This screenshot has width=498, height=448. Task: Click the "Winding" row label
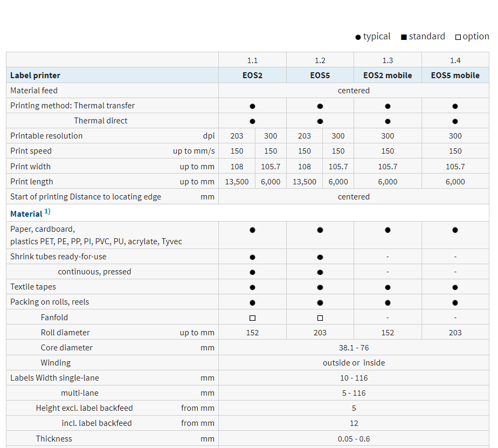[x=56, y=363]
